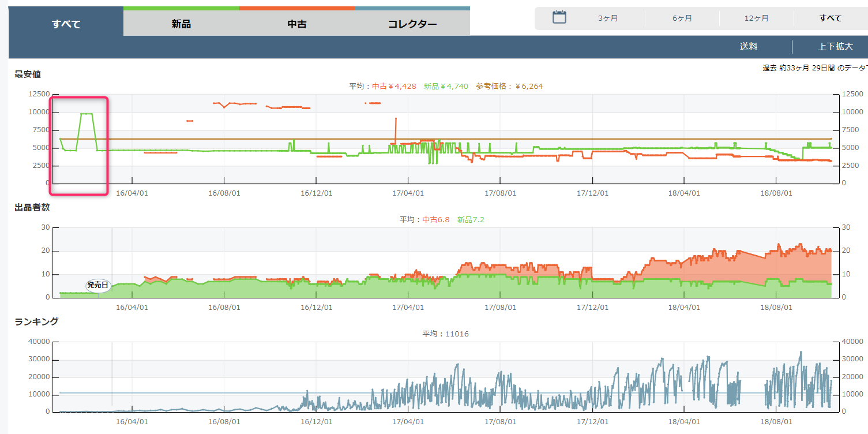Image resolution: width=868 pixels, height=434 pixels.
Task: Click inside the pink highlighted price spike box
Action: [79, 146]
